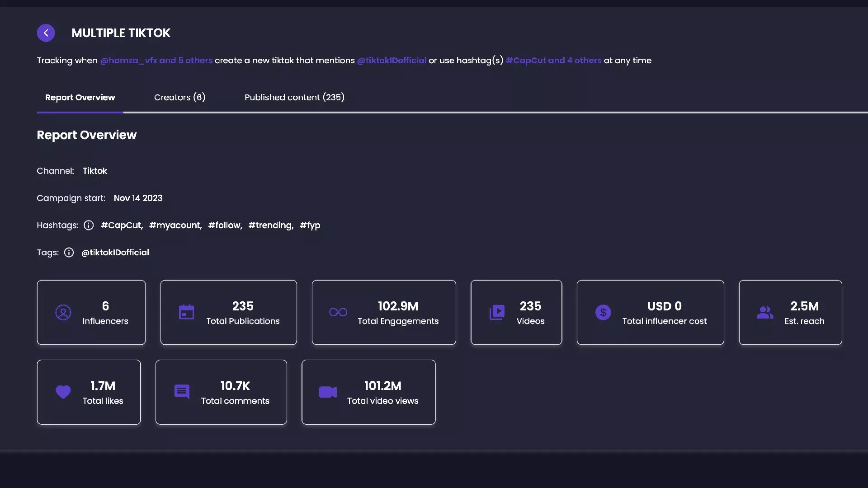Select the Report Overview tab
The width and height of the screenshot is (868, 488).
80,97
